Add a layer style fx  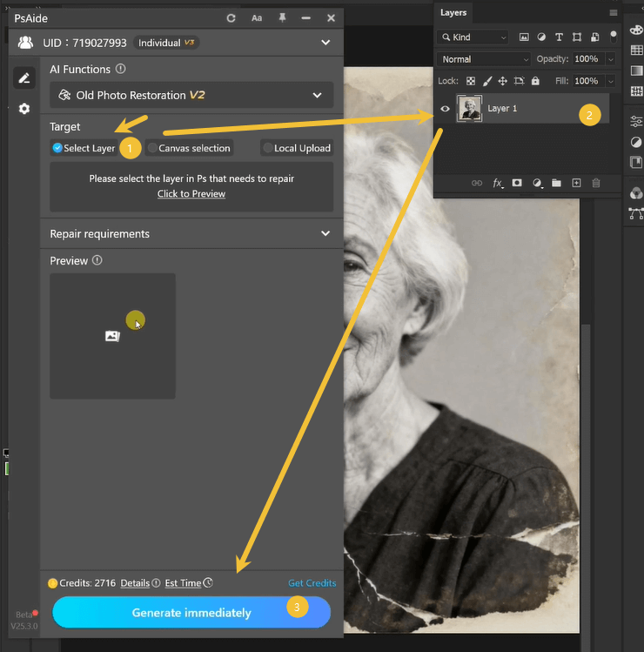498,183
